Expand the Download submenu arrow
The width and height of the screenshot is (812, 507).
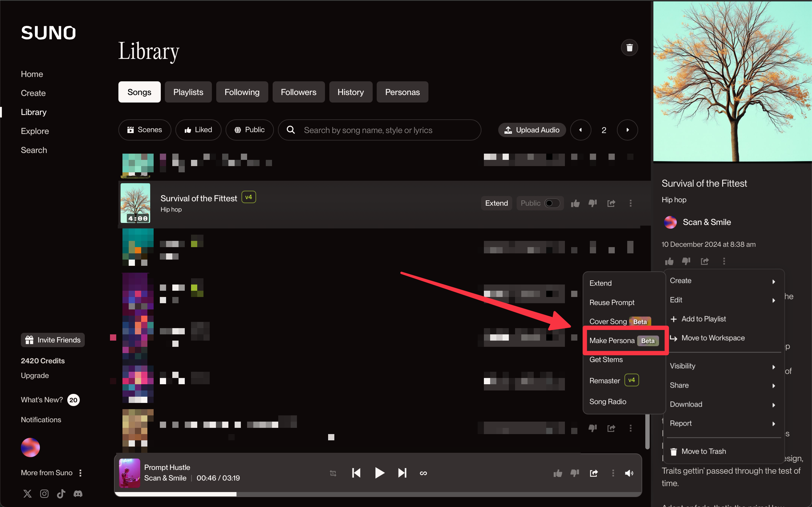click(773, 405)
